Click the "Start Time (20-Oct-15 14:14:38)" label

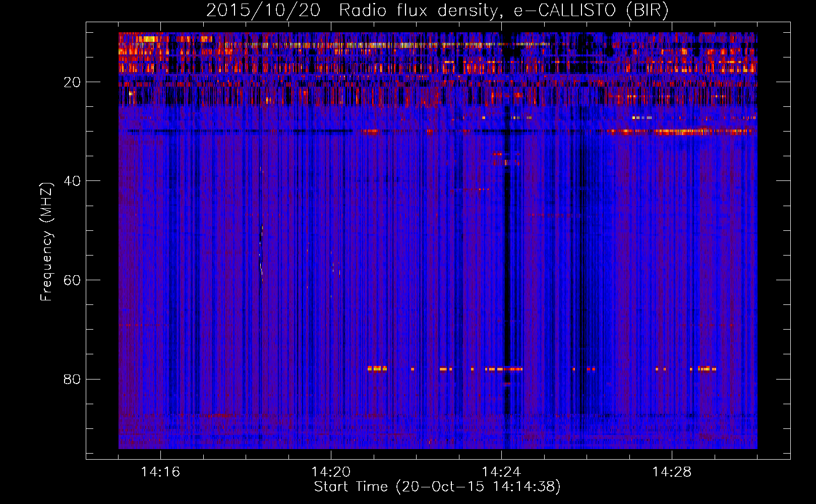tap(437, 487)
